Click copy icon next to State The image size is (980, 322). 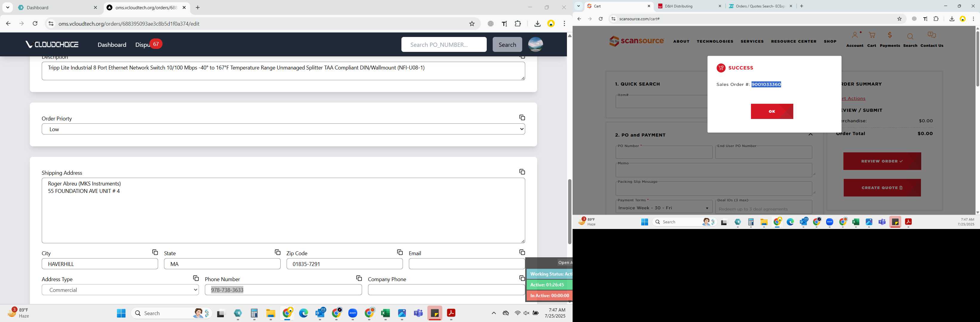[277, 253]
